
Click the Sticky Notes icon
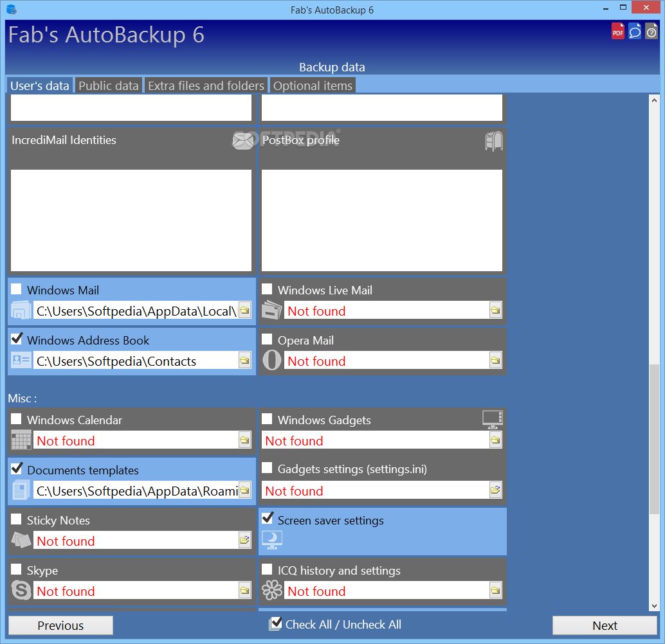tap(21, 540)
